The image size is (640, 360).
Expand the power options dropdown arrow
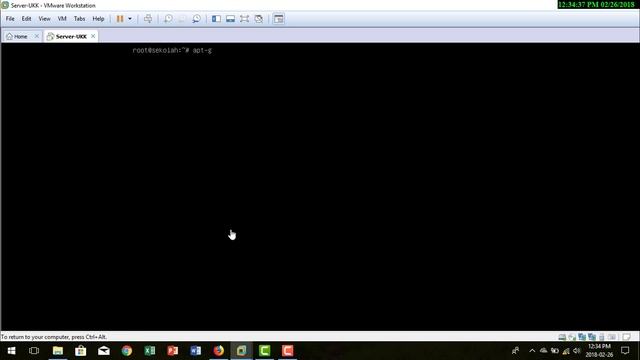(130, 19)
